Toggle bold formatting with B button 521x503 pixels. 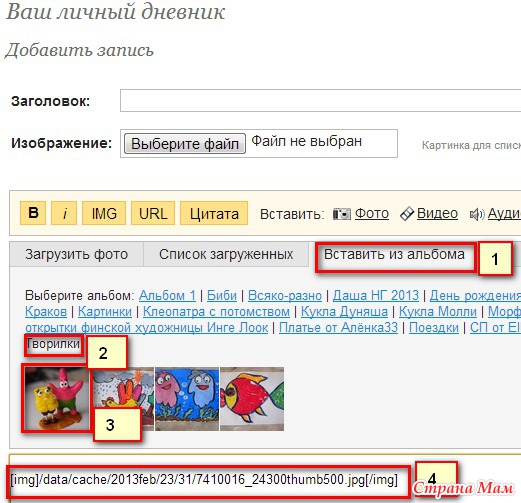pyautogui.click(x=33, y=213)
